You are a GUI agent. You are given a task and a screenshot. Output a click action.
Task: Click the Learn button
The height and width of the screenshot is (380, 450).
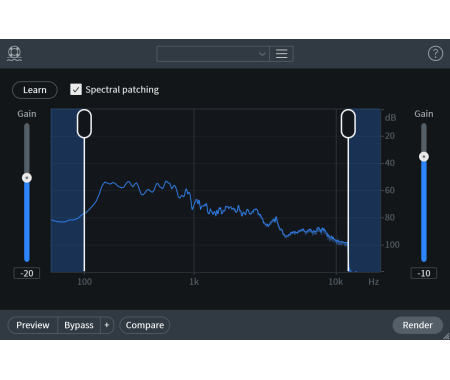point(35,90)
